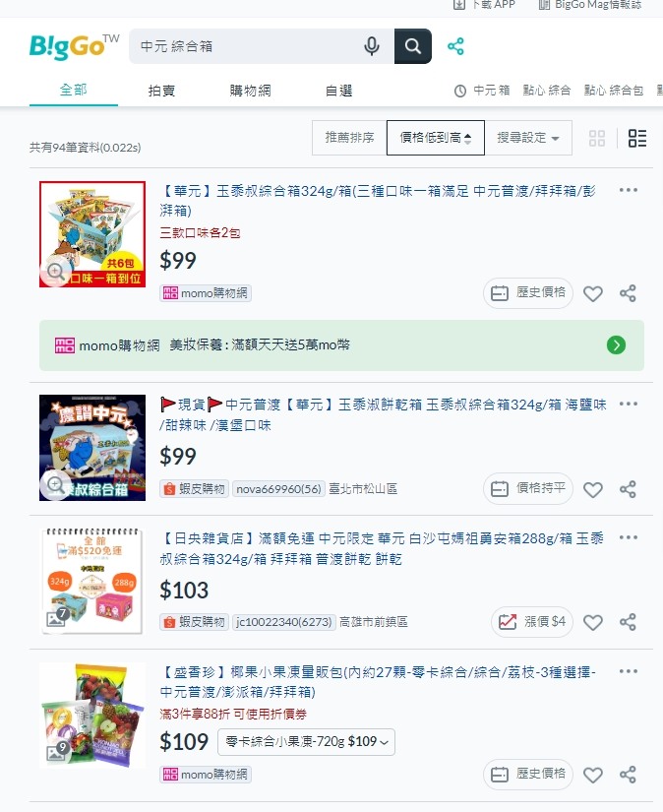
Task: Favorite the first $99 momo product heart
Action: pos(592,293)
